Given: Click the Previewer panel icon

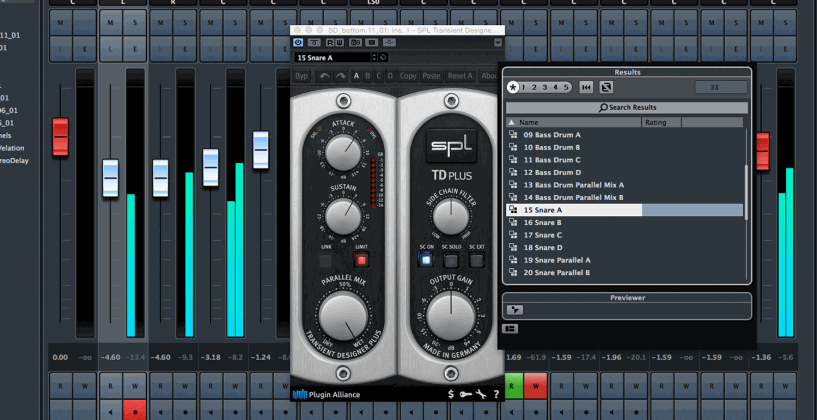Looking at the screenshot, I should (515, 310).
